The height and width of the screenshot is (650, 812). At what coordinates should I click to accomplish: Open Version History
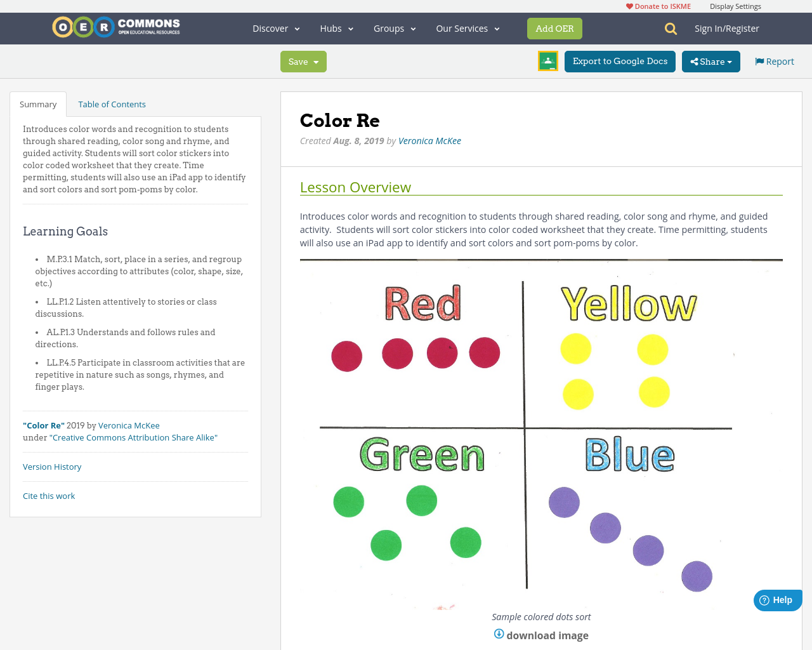coord(52,466)
